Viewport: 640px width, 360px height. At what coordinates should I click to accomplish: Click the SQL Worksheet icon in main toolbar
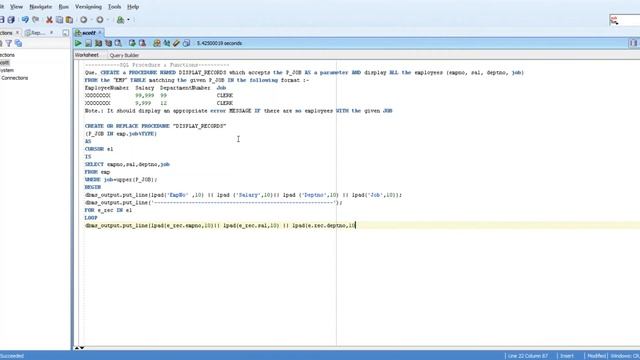tap(120, 20)
